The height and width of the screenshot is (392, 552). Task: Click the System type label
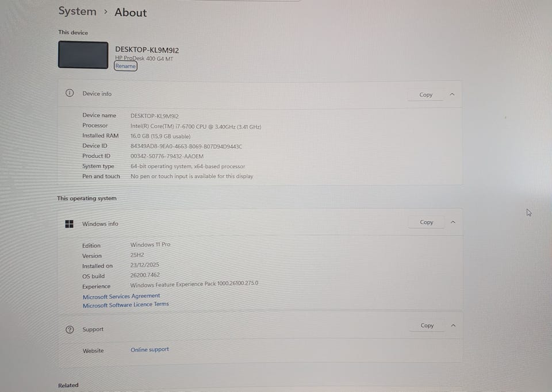pyautogui.click(x=98, y=166)
